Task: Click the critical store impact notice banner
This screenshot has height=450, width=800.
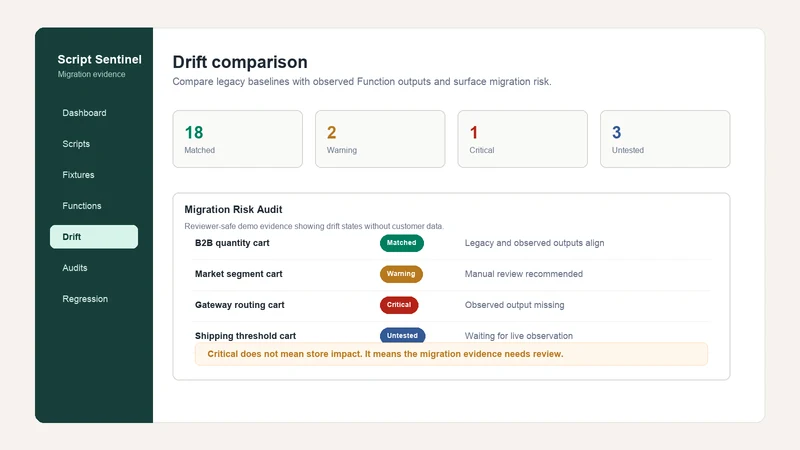Action: [451, 354]
